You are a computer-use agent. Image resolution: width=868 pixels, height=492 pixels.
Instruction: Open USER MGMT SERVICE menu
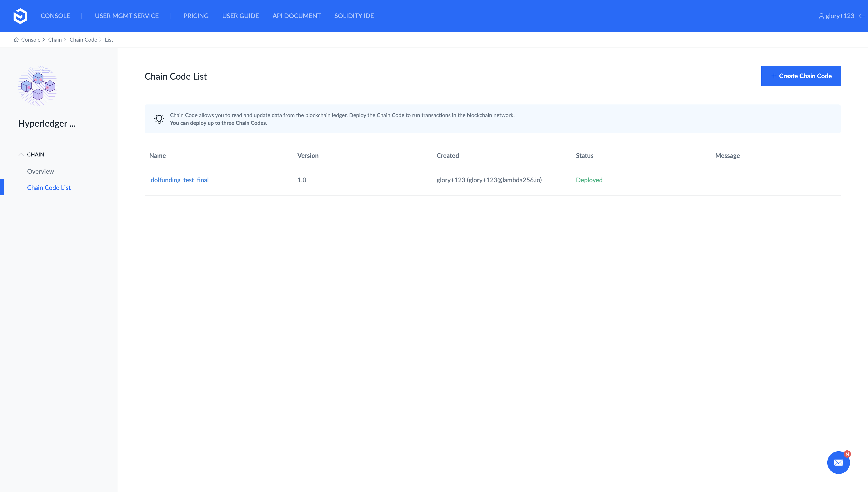tap(127, 16)
